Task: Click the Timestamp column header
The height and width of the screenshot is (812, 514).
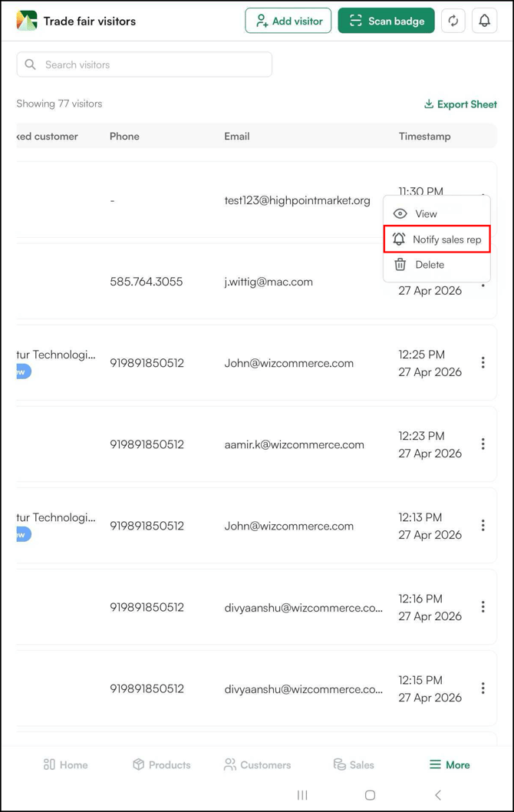Action: click(424, 136)
